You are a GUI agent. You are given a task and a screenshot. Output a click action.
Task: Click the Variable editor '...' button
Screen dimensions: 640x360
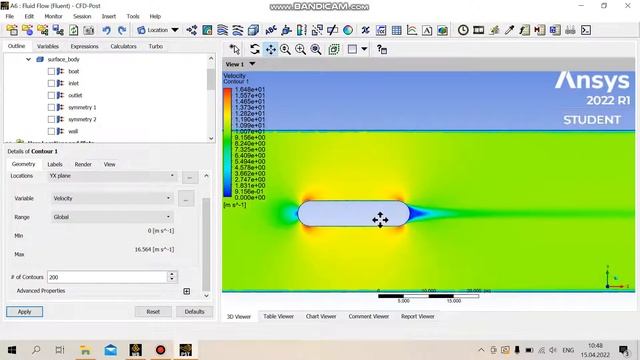click(x=186, y=200)
